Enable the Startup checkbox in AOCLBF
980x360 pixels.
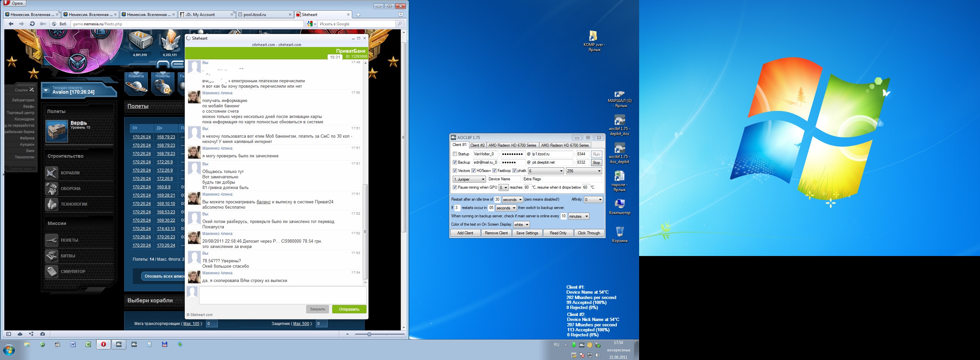point(455,154)
